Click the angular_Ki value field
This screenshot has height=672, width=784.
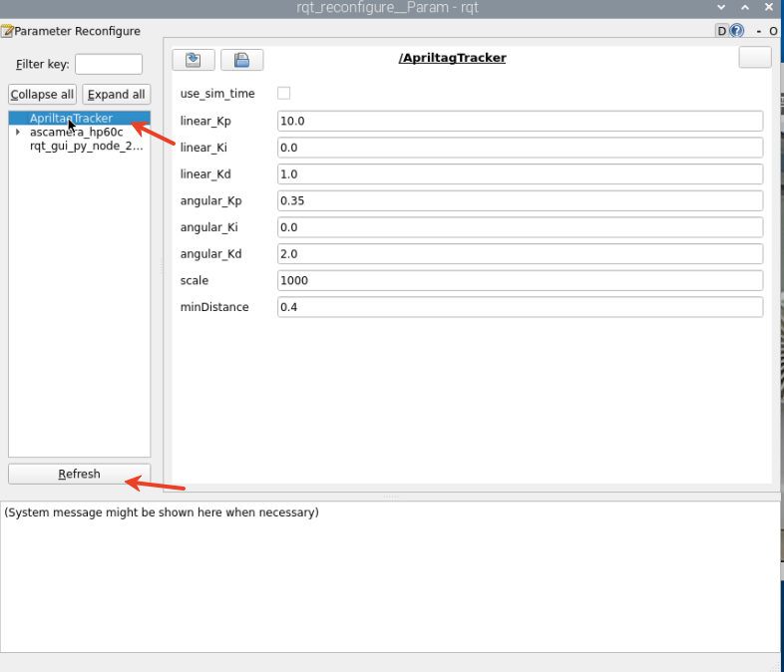click(520, 227)
